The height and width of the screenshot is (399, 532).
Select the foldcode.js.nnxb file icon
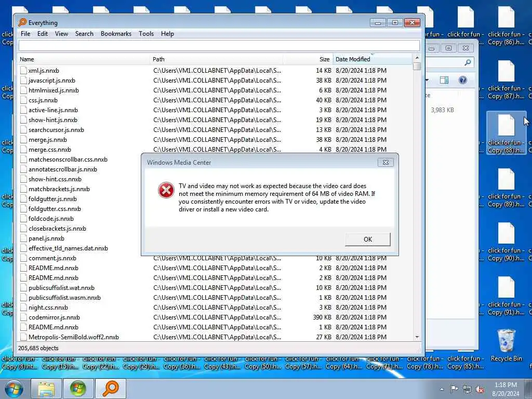pos(23,218)
